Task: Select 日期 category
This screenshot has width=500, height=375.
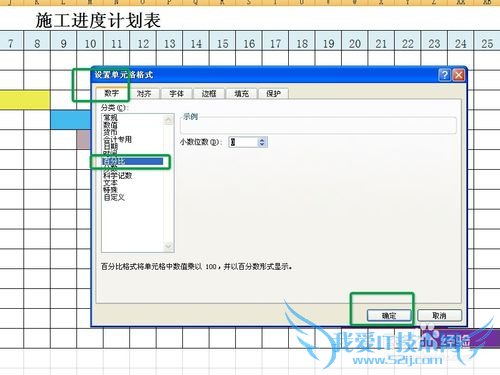Action: 110,146
